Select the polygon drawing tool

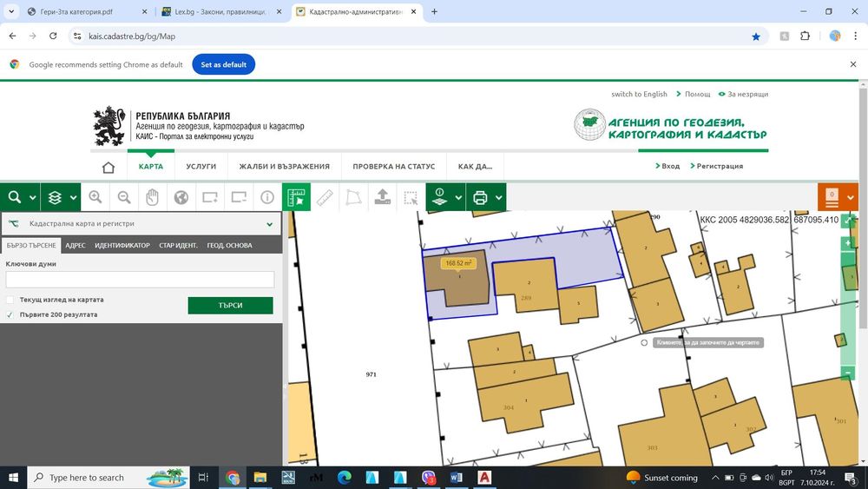354,197
